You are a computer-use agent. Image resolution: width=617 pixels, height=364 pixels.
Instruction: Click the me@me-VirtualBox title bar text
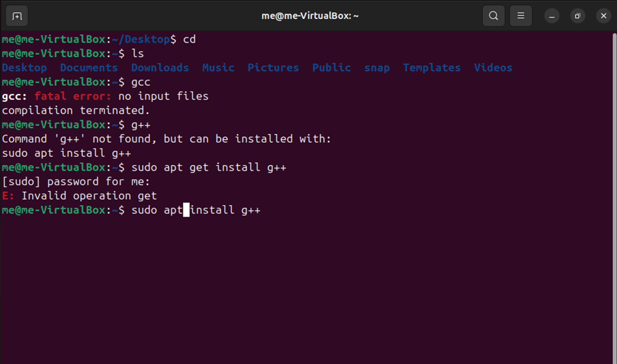[x=310, y=16]
